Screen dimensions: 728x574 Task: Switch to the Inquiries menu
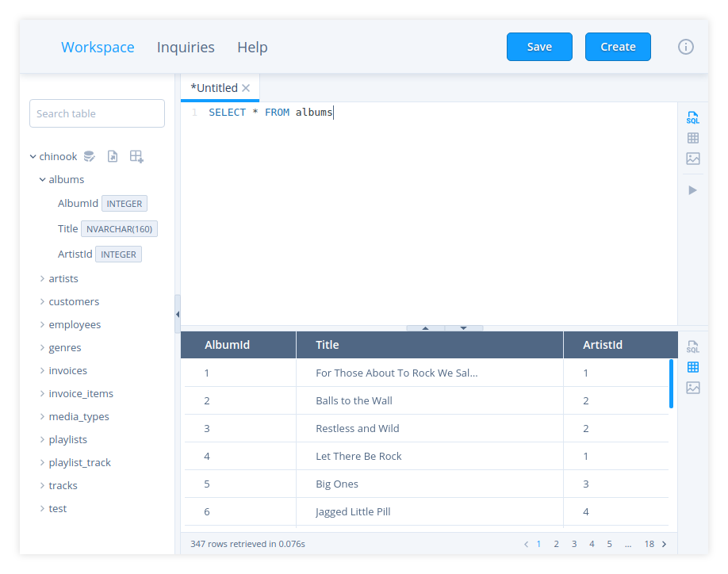point(186,47)
